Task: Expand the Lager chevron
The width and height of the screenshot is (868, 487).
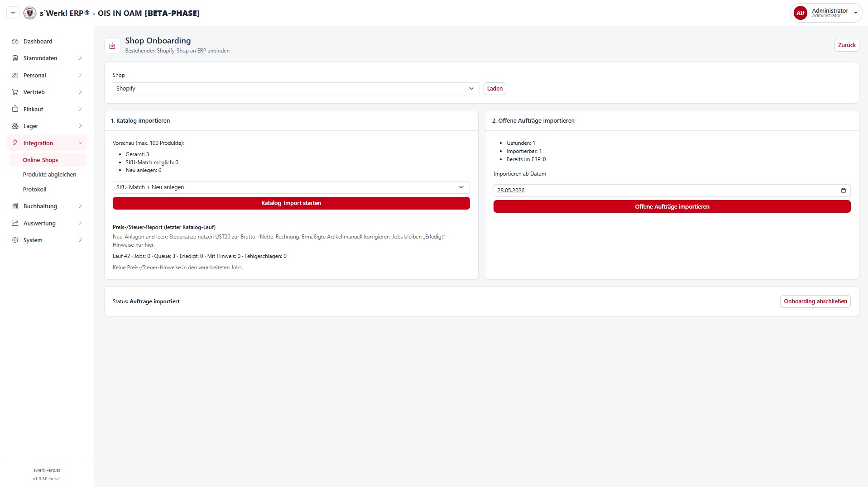Action: click(80, 126)
